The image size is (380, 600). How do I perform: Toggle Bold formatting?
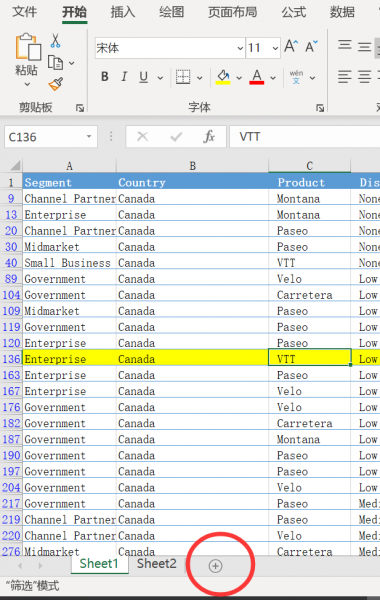pos(104,77)
